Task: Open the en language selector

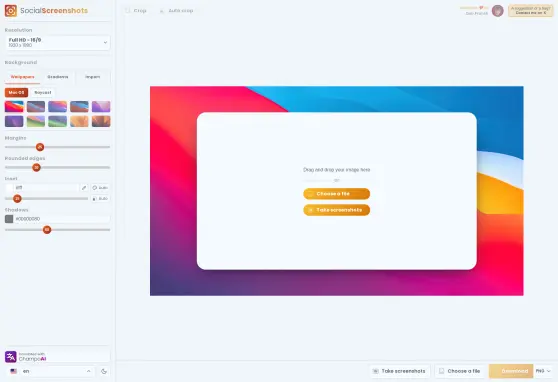Action: pos(50,371)
